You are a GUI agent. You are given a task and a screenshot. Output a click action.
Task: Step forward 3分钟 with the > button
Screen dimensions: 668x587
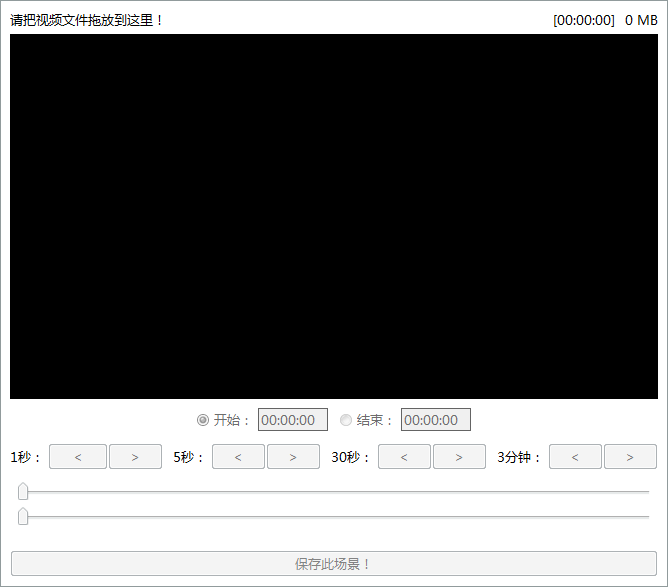[630, 457]
